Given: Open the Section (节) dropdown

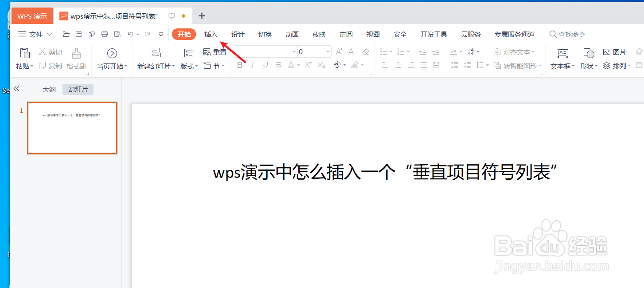Looking at the screenshot, I should (214, 66).
